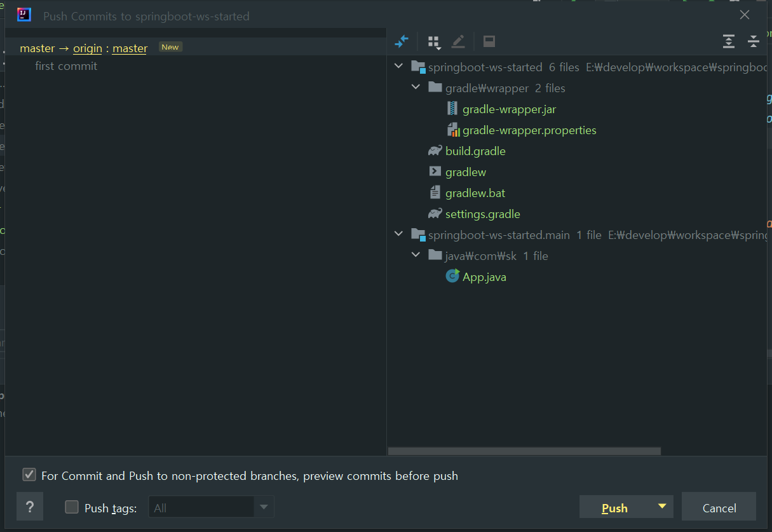The width and height of the screenshot is (772, 532).
Task: Collapse the gradle\wrapper folder
Action: click(416, 88)
